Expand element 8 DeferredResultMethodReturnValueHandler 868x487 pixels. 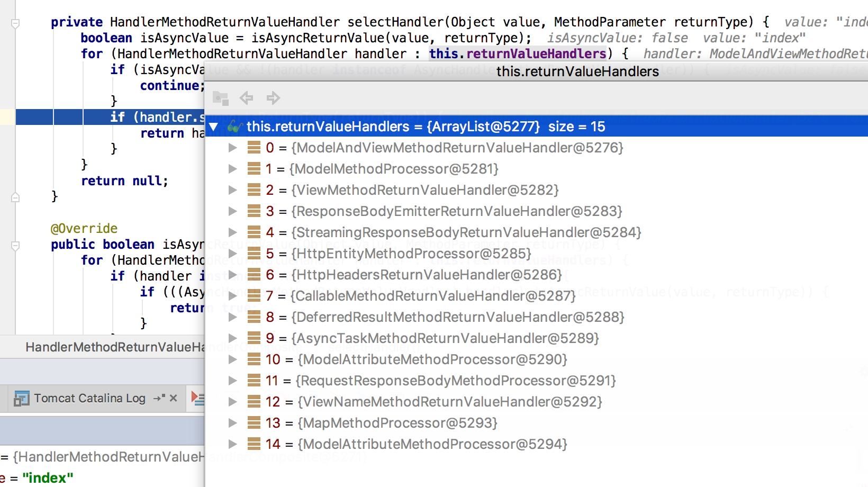(232, 317)
